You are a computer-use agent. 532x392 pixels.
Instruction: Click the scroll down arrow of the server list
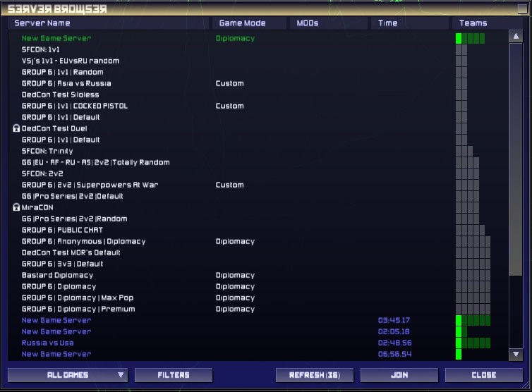516,355
